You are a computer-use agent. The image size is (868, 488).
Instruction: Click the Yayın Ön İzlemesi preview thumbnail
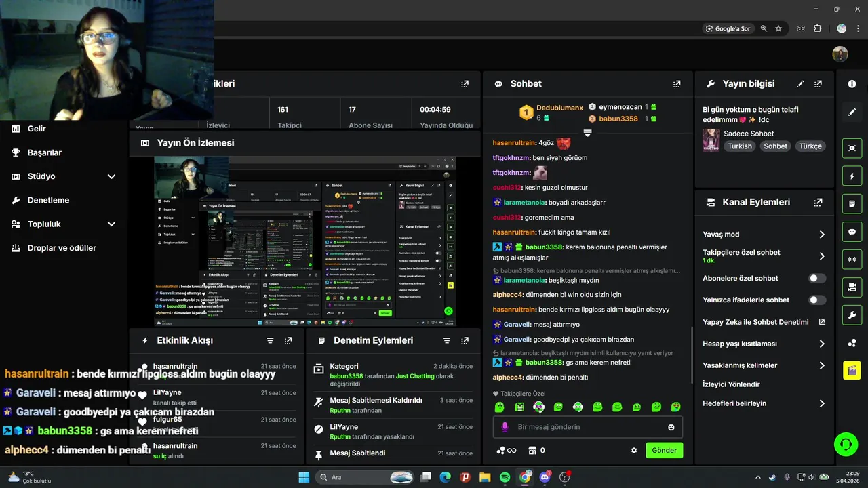click(305, 241)
